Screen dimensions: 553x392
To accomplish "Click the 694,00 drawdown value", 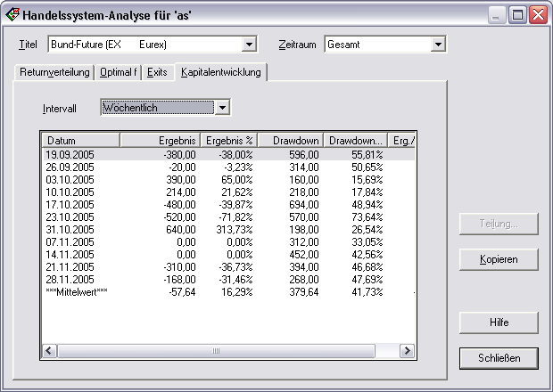I will pyautogui.click(x=303, y=205).
